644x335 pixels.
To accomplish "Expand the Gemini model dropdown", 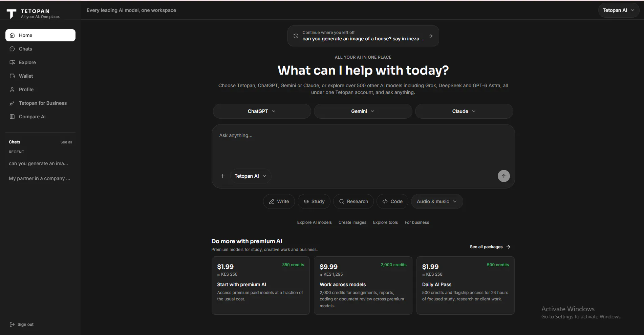I will (x=363, y=111).
